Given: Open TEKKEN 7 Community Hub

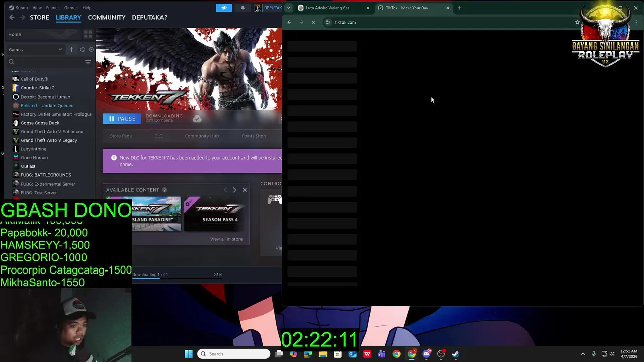Looking at the screenshot, I should point(202,136).
